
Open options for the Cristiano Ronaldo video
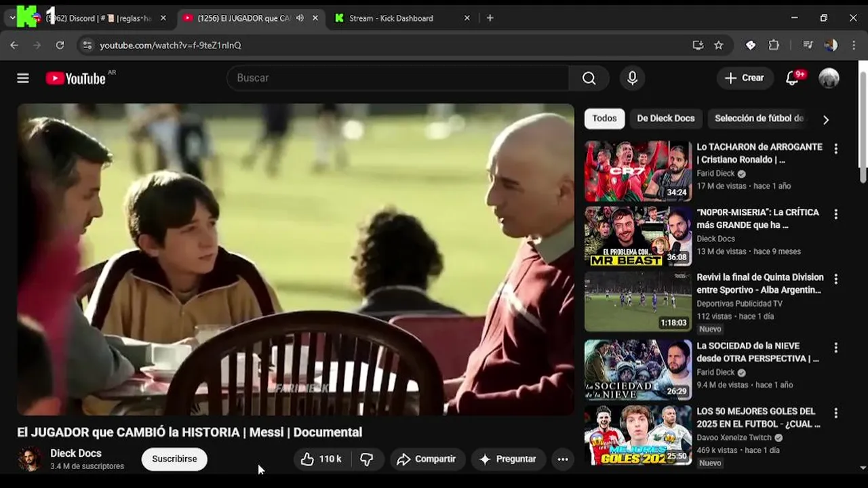tap(835, 148)
